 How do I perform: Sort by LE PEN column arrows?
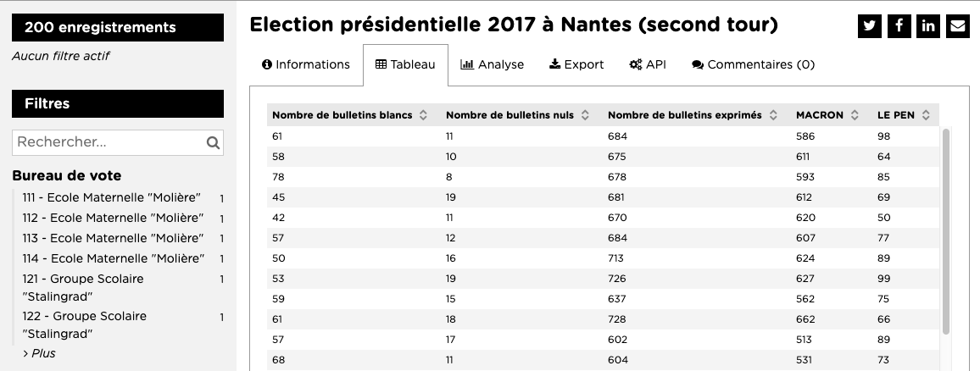926,115
